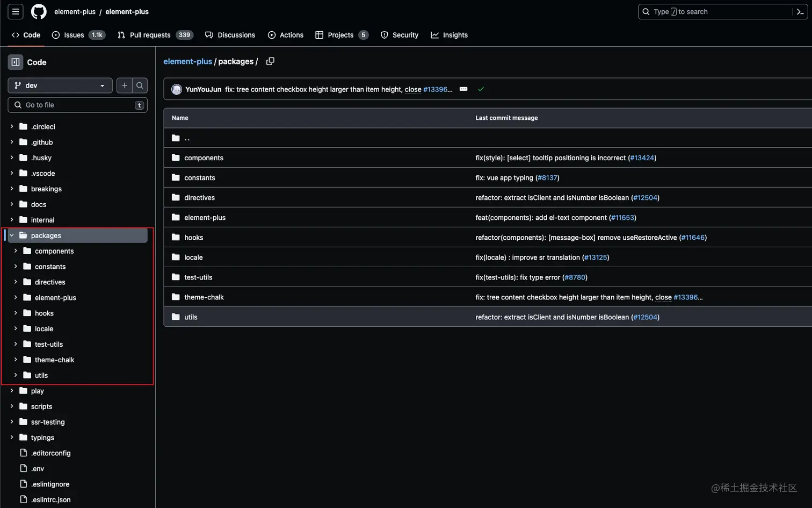Expand the components subfolder chevron in tree
The width and height of the screenshot is (812, 508).
(x=16, y=251)
